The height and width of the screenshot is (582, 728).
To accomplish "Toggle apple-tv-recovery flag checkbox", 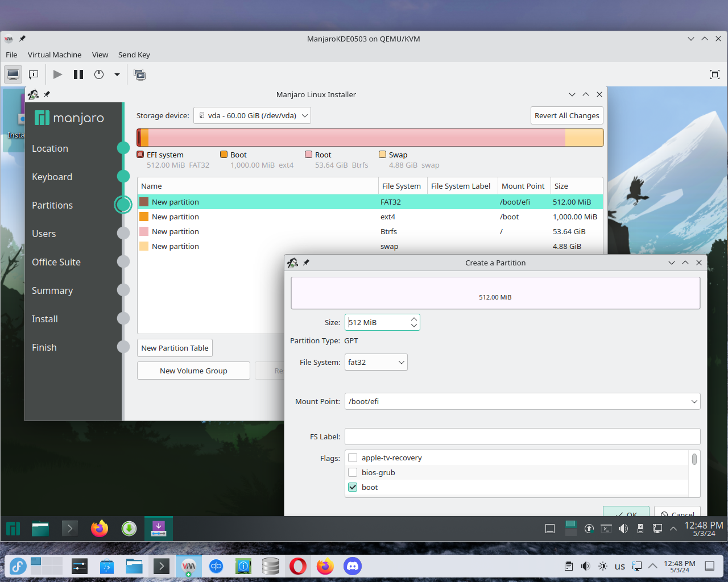I will pyautogui.click(x=353, y=458).
